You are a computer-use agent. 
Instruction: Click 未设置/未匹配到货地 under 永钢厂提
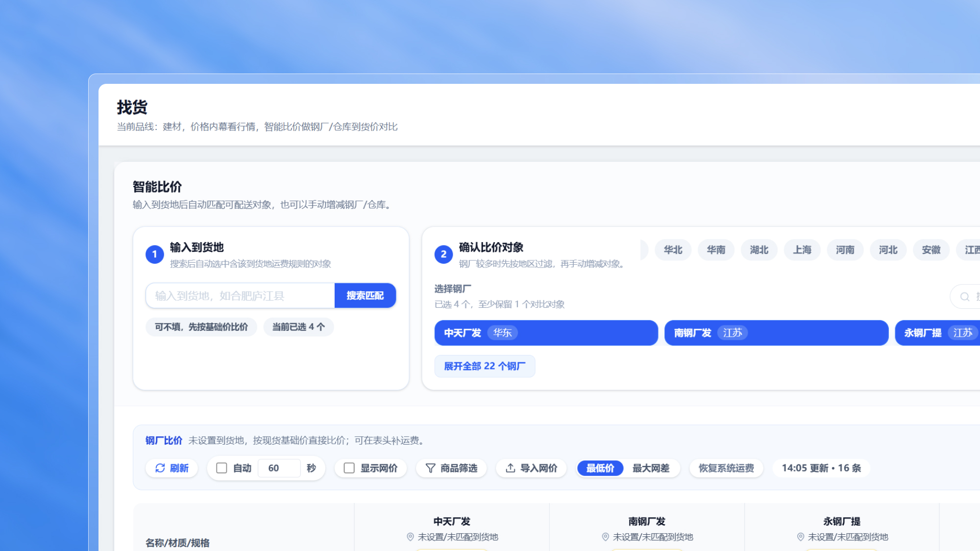point(848,537)
